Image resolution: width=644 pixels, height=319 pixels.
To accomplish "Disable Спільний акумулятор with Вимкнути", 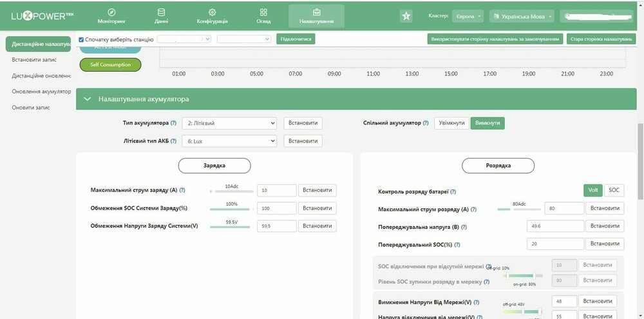I will (488, 123).
